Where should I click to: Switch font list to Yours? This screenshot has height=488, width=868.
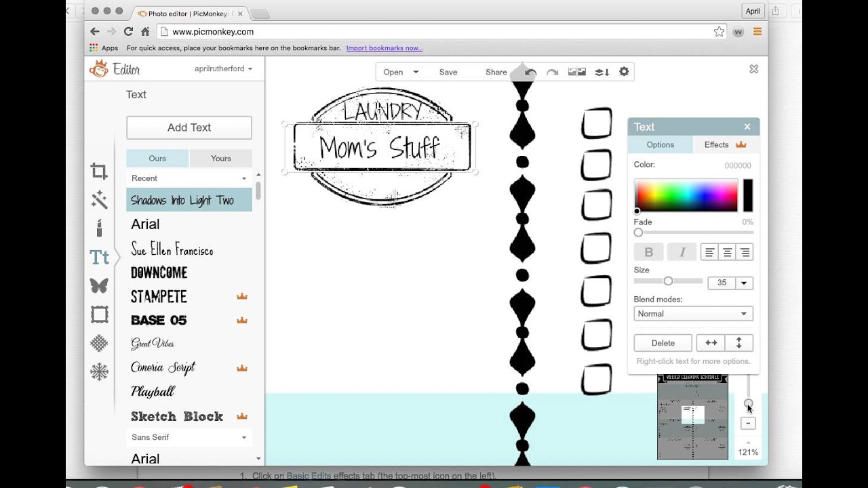(221, 158)
